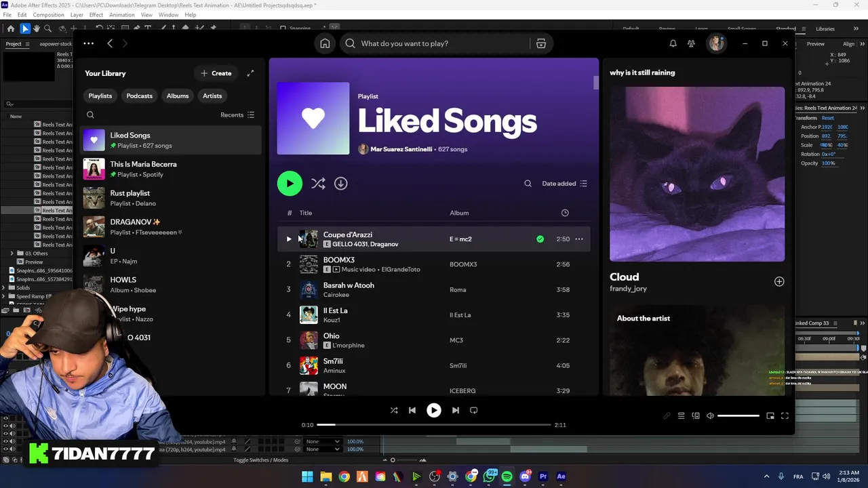Select After Effects Home tool
868x488 pixels.
coord(10,28)
